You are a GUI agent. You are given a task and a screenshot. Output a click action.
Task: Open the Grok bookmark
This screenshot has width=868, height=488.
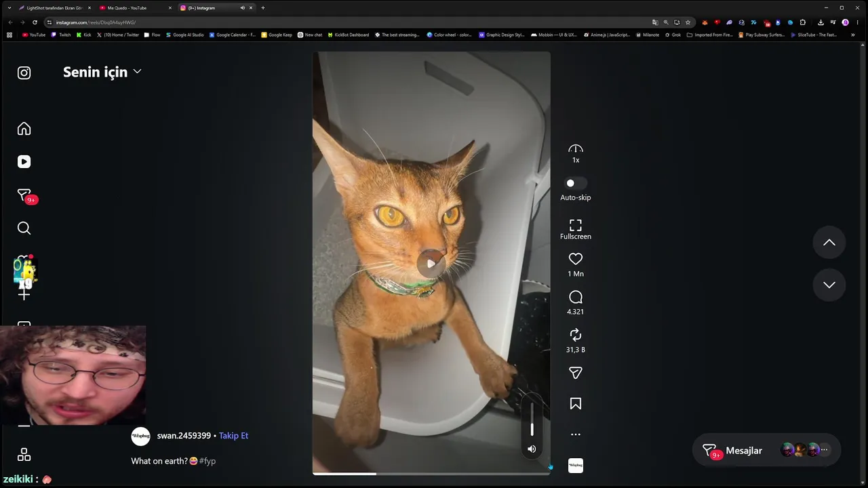click(x=673, y=35)
